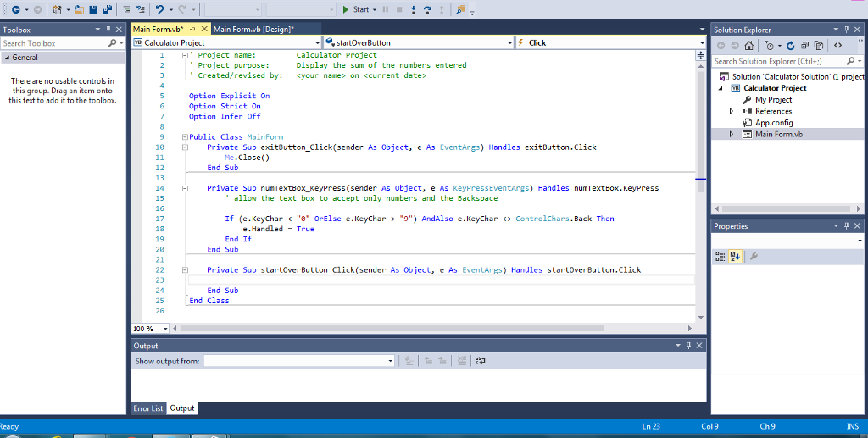Viewport: 868px width, 438px height.
Task: Click the Undo toolbar icon
Action: click(x=160, y=9)
